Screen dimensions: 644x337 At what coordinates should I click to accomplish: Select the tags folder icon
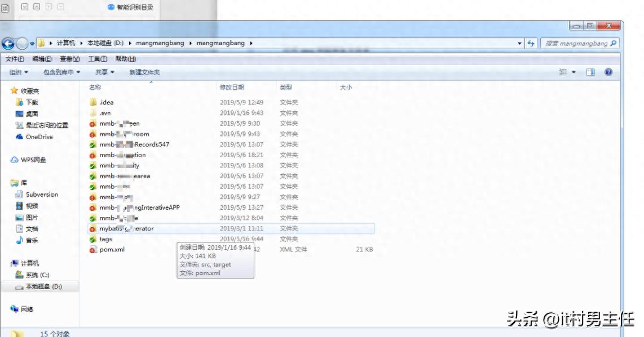[93, 239]
